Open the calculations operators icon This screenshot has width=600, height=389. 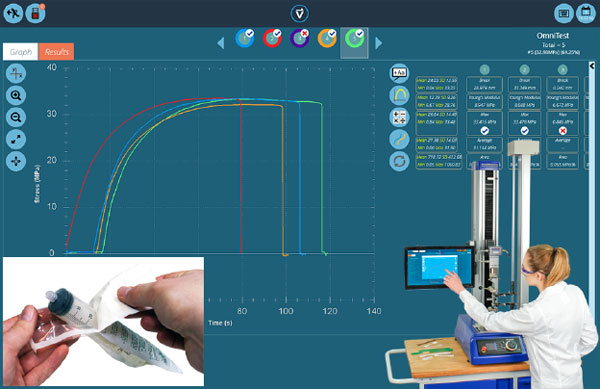pos(399,117)
